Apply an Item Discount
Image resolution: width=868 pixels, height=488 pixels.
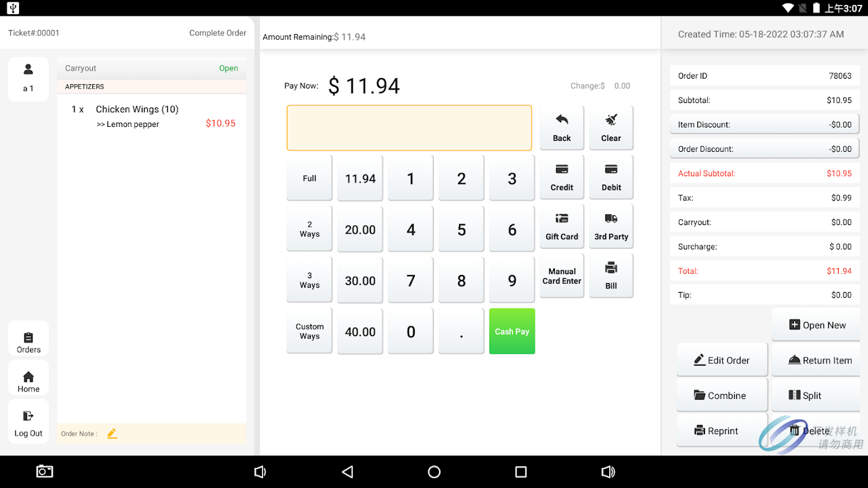(x=765, y=124)
